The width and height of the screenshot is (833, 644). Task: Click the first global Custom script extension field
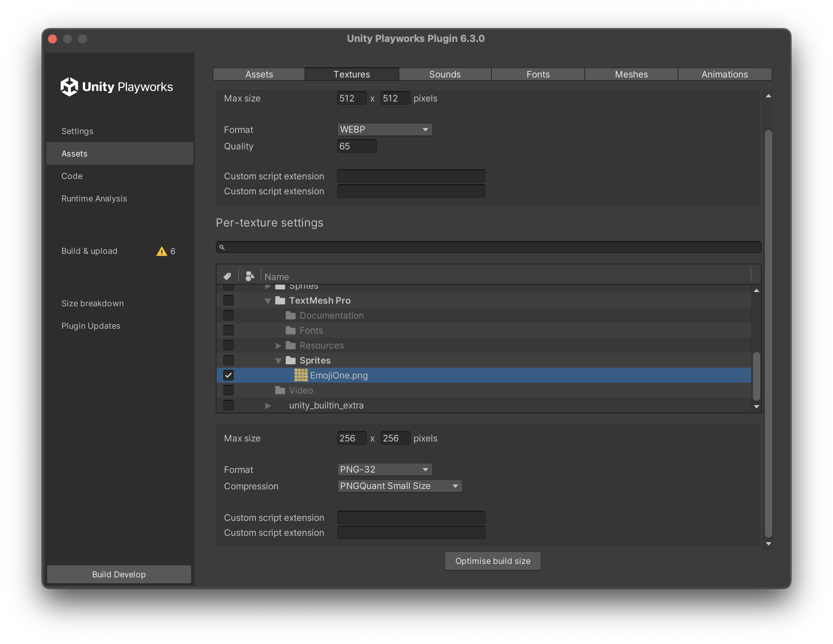point(411,176)
